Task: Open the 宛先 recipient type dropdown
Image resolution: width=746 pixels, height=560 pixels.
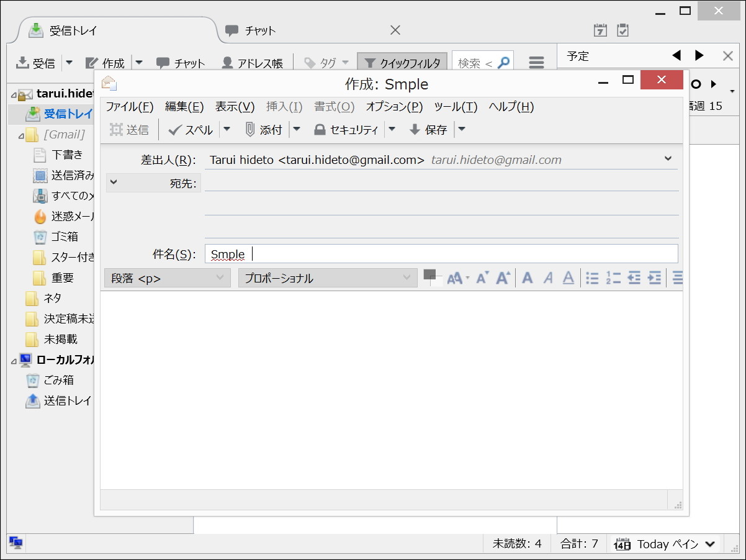Action: pyautogui.click(x=153, y=183)
